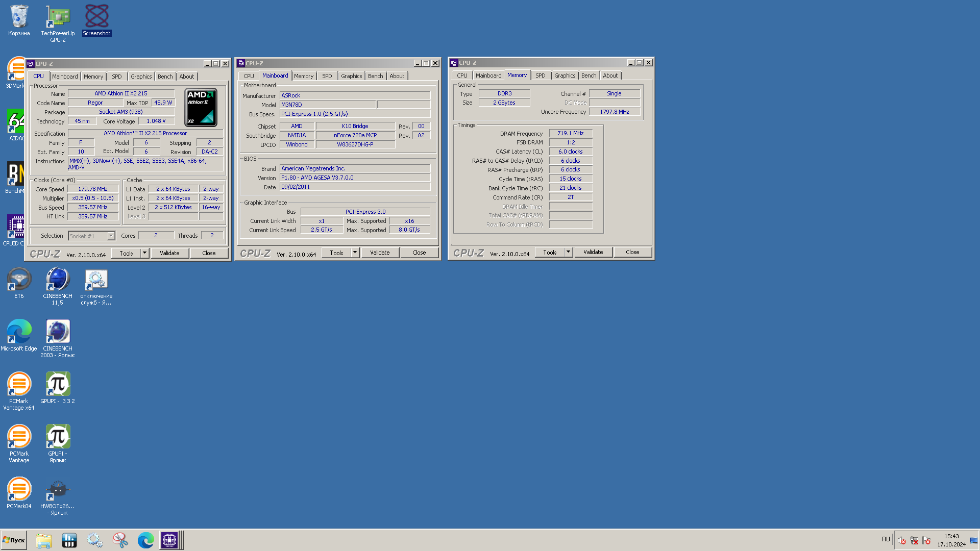Select the CPU-Z taskbar button
The height and width of the screenshot is (551, 980).
pos(170,540)
